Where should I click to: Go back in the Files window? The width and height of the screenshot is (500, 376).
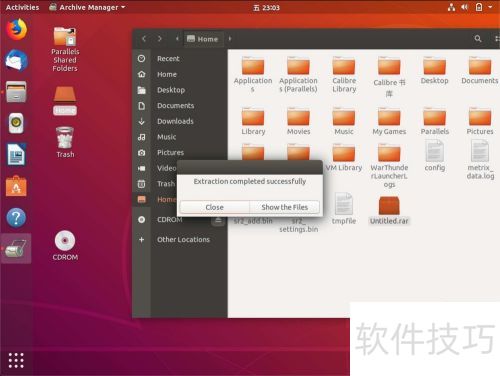pyautogui.click(x=144, y=39)
